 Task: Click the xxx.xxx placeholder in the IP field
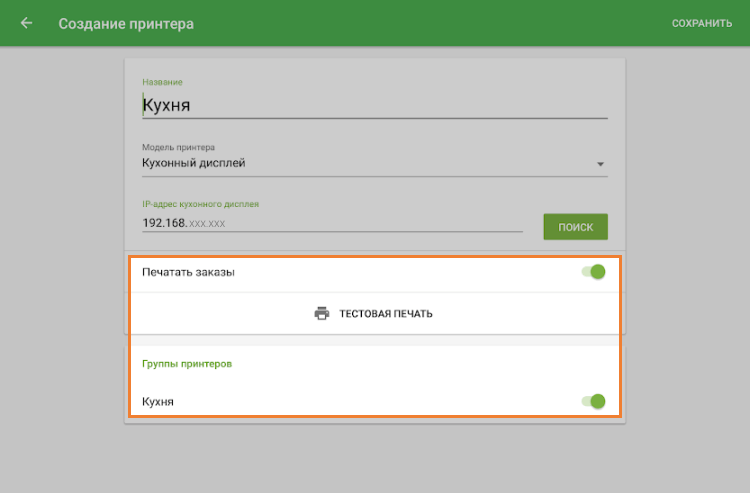[x=208, y=224]
